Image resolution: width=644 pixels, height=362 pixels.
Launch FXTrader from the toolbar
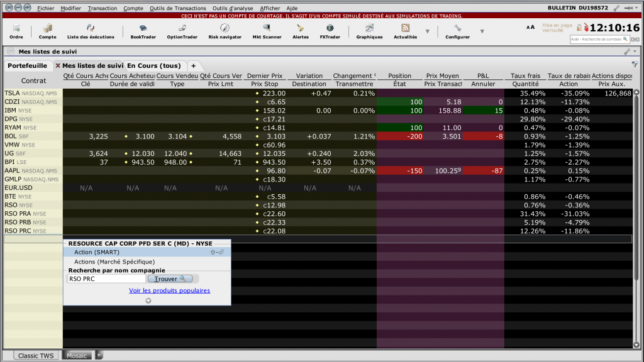[x=330, y=31]
